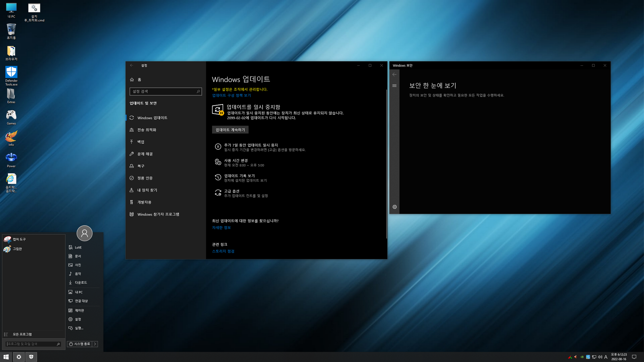This screenshot has width=644, height=362.
Task: Open 사용 시간 변경 option
Action: (x=240, y=163)
